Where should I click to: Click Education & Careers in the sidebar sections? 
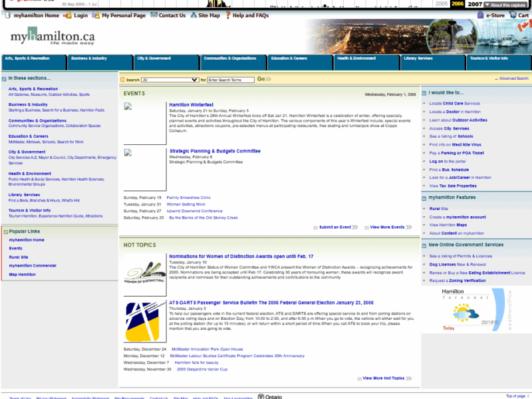click(x=28, y=136)
